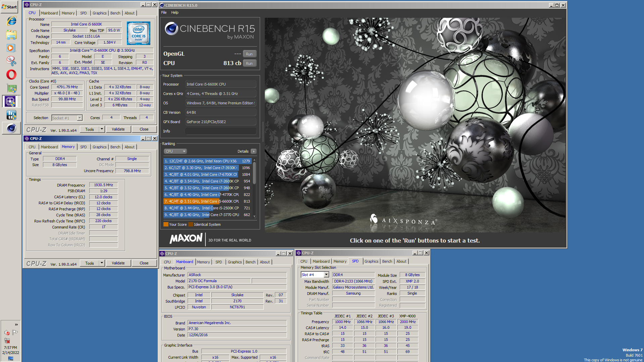Open Graphics tab in CPU-Z Mainboard window
644x362 pixels.
tap(235, 262)
